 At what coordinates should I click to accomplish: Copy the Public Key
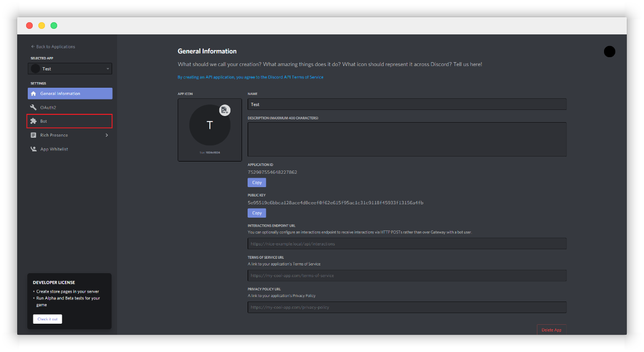point(256,213)
